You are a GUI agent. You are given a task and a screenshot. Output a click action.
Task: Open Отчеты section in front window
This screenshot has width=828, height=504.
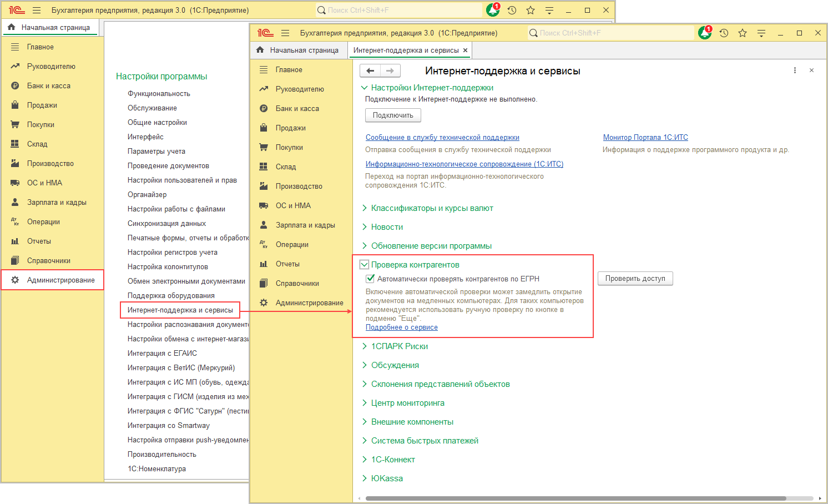(287, 264)
